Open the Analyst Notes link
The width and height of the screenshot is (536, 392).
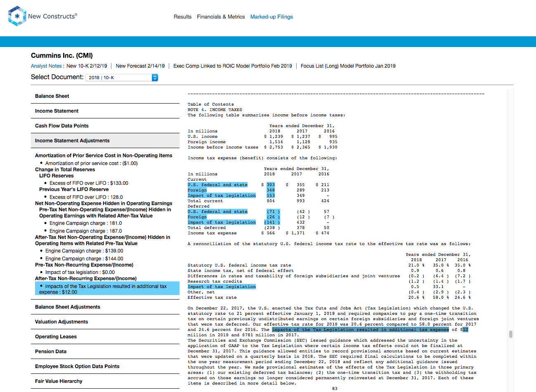pos(46,66)
